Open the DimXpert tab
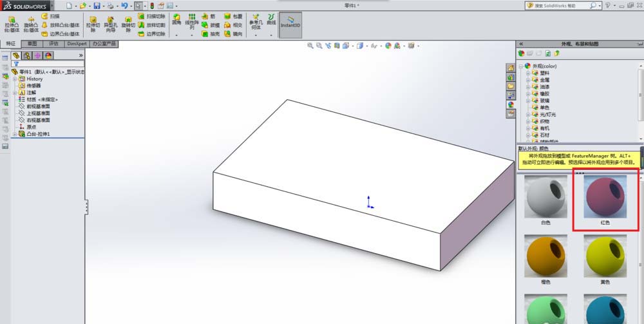Screen dimensions: 644x324 77,44
